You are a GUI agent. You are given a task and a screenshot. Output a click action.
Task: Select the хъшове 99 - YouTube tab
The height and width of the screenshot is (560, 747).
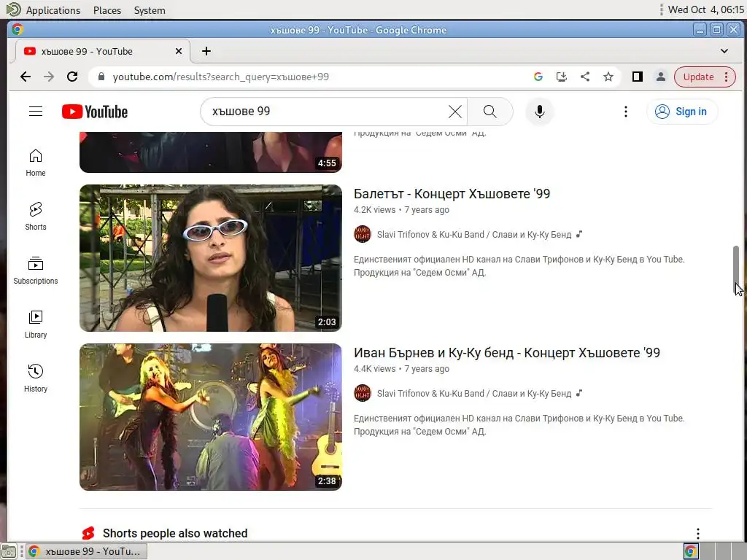coord(103,51)
